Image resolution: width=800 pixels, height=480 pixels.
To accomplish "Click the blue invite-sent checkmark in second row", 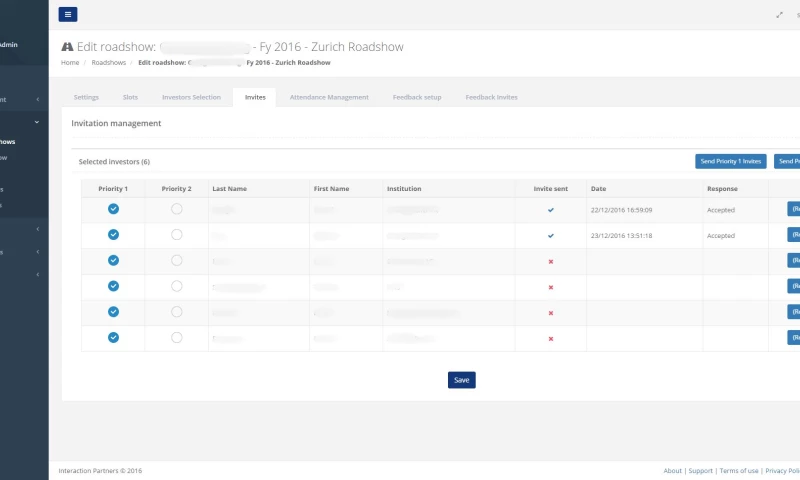I will pos(550,236).
